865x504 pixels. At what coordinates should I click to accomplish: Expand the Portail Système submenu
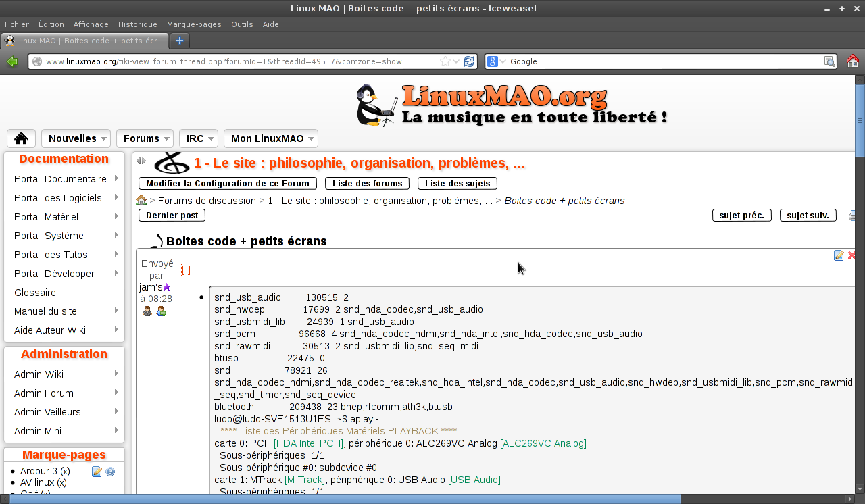(x=117, y=235)
